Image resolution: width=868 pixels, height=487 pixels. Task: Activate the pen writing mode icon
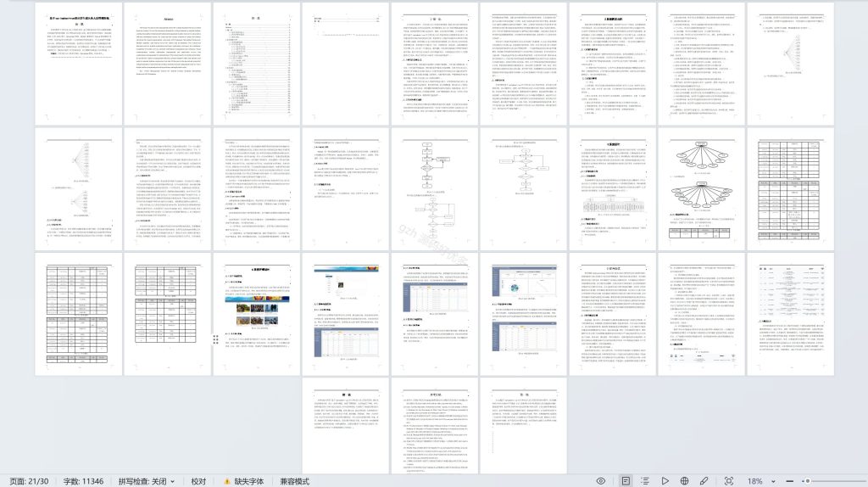pyautogui.click(x=704, y=481)
